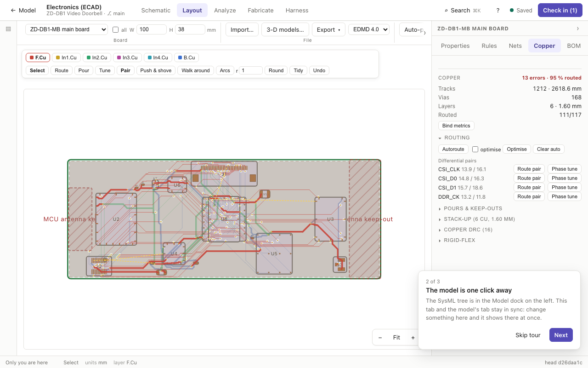Click Next in the tour popup

(x=561, y=335)
